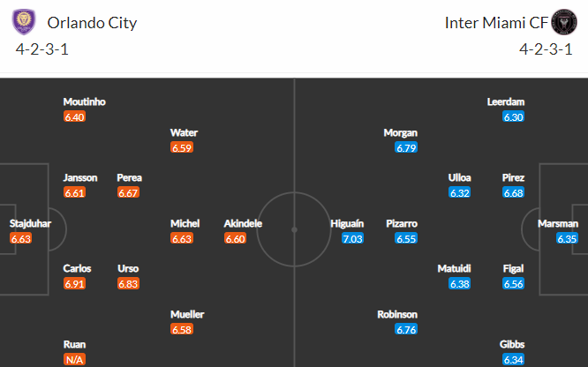Screen dimensions: 588x367
Task: Select player Moutinho in Orlando's lineup
Action: coord(85,101)
